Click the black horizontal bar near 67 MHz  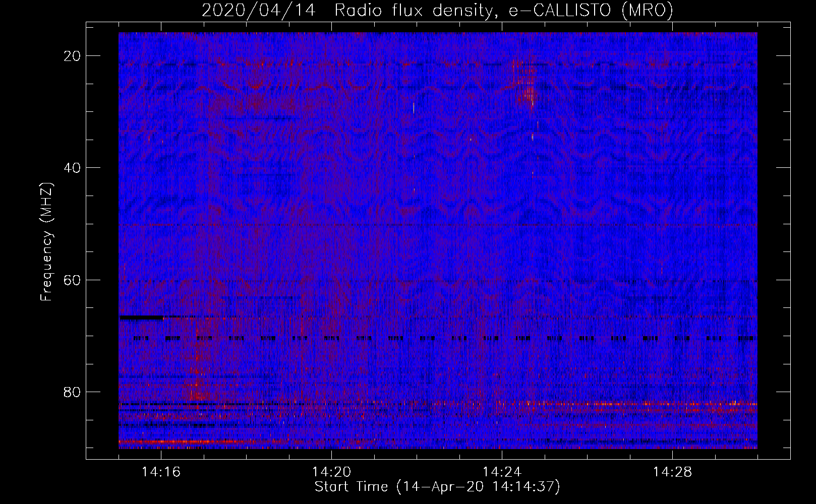coord(141,318)
